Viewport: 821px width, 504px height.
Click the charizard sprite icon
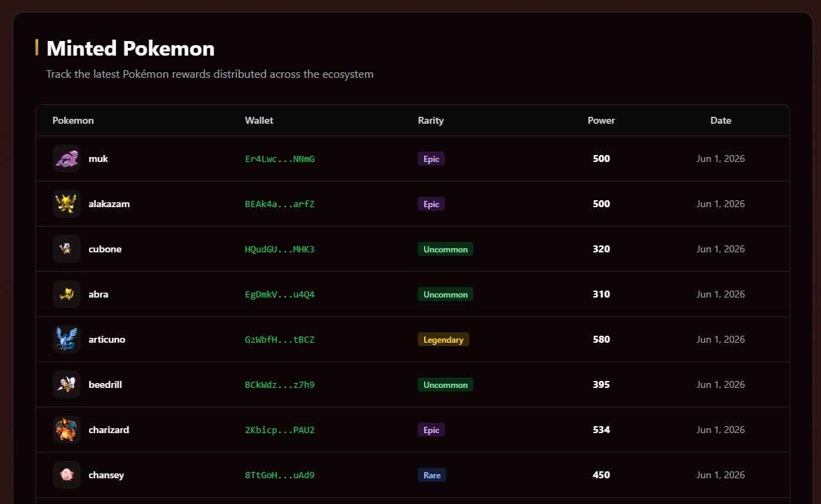point(67,430)
